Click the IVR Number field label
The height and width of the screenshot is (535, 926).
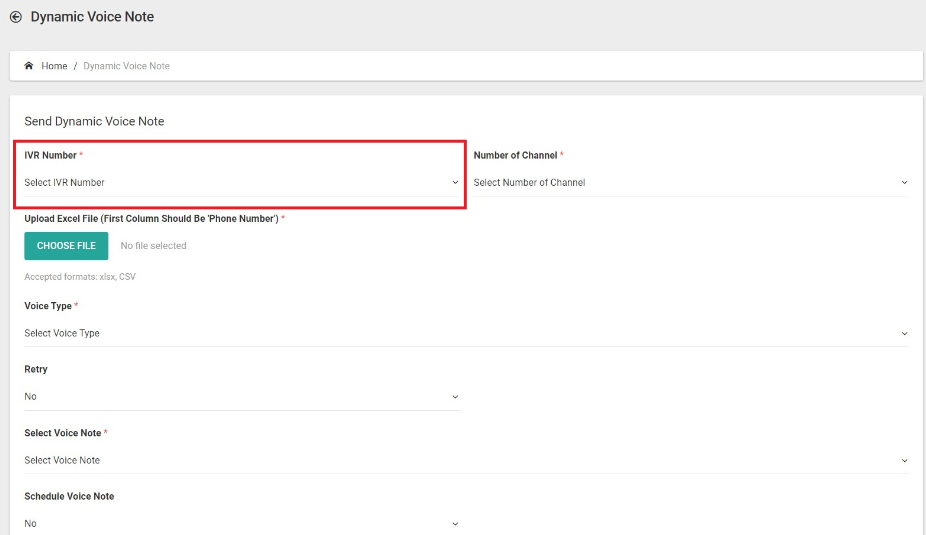[51, 155]
